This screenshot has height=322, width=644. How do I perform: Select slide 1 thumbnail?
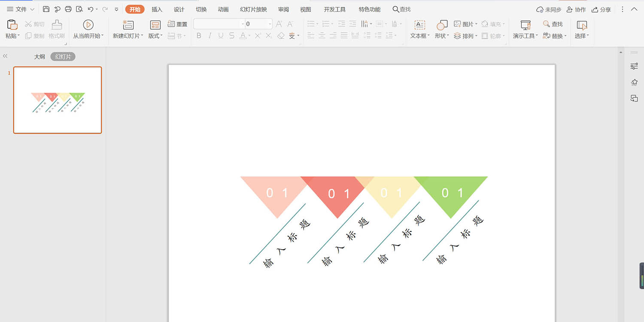(x=58, y=100)
